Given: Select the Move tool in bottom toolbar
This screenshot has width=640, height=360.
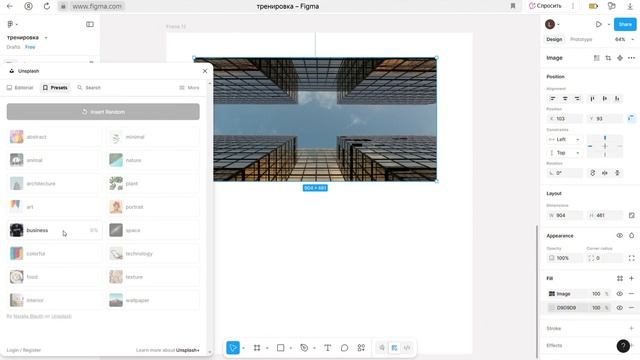Looking at the screenshot, I should point(233,348).
